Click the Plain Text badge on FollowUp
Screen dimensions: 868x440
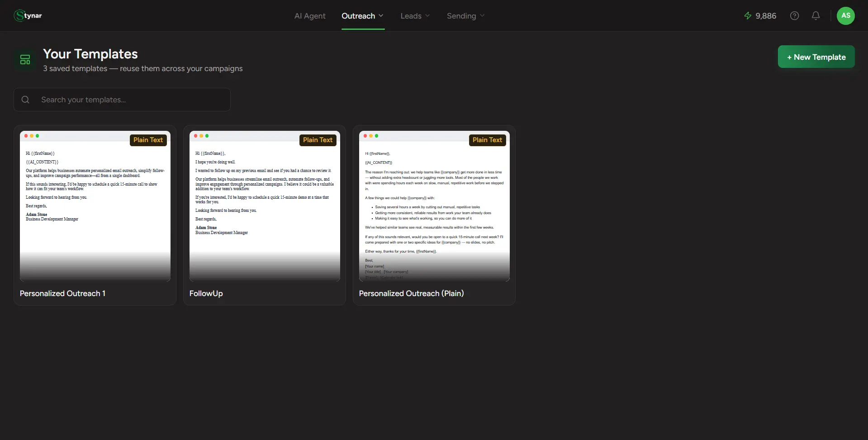[318, 140]
